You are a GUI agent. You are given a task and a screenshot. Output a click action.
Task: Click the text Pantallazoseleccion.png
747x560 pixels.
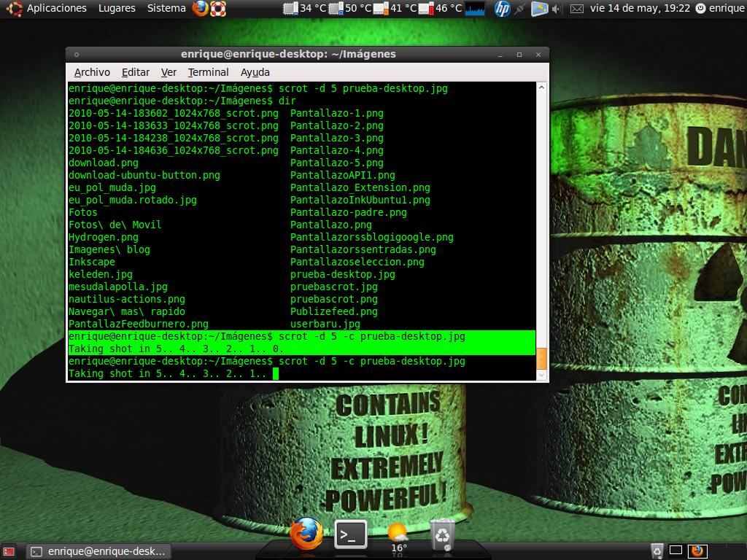357,262
